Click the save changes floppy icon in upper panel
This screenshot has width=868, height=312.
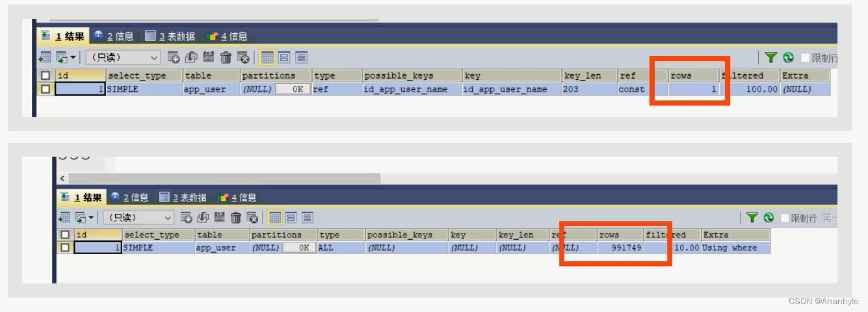tap(209, 57)
